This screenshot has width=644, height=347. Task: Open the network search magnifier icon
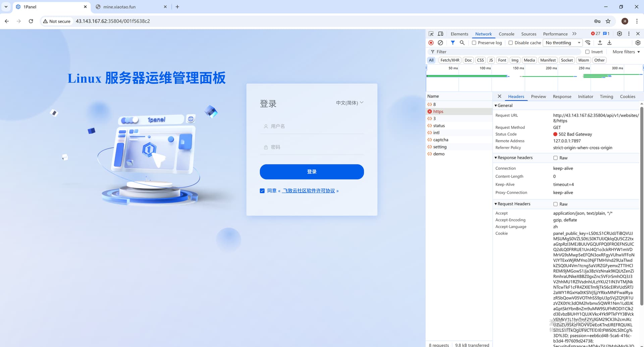tap(462, 43)
